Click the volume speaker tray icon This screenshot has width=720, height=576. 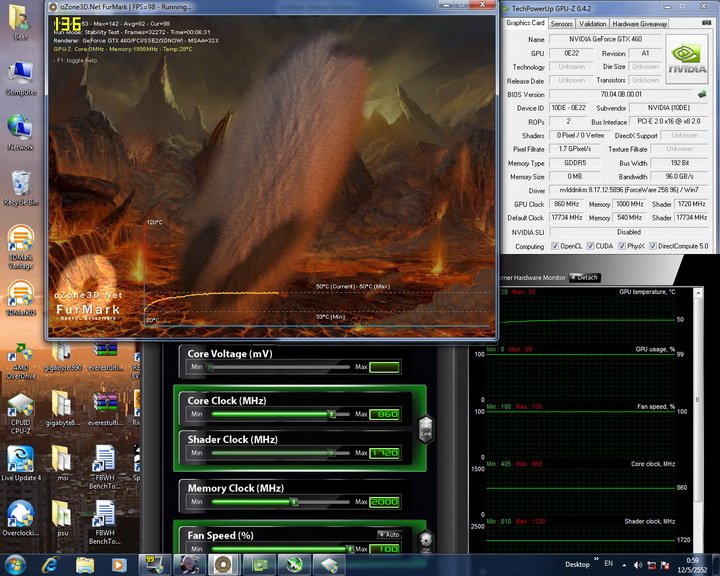tap(638, 565)
